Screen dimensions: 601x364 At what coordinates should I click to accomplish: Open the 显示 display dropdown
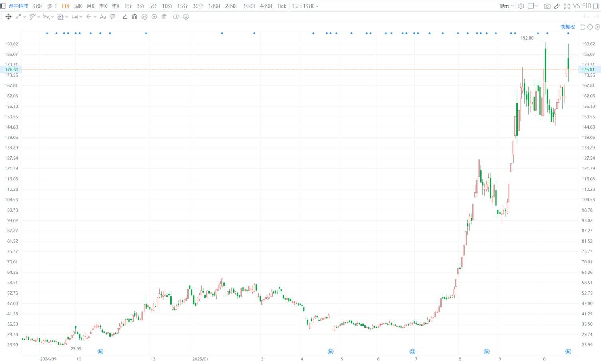click(506, 6)
